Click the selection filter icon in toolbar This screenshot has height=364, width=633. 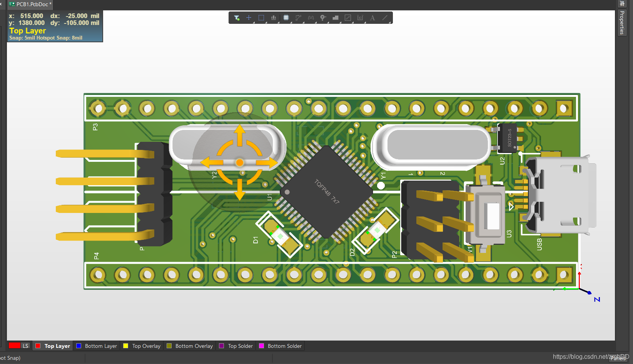tap(237, 18)
